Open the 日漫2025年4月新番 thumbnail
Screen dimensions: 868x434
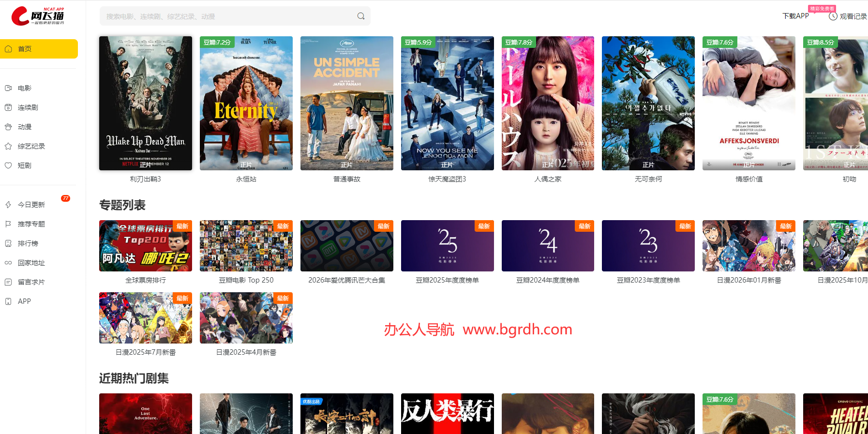(x=246, y=318)
